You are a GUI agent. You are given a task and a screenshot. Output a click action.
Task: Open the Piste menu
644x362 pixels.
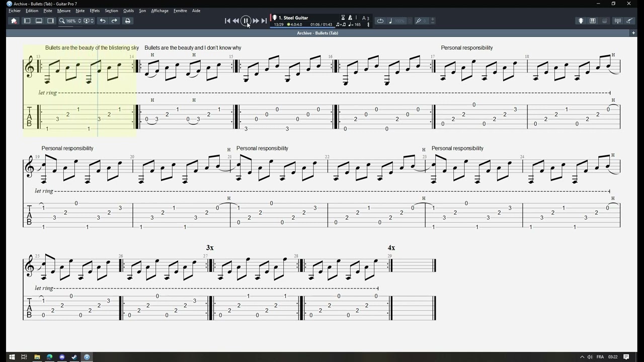point(48,11)
